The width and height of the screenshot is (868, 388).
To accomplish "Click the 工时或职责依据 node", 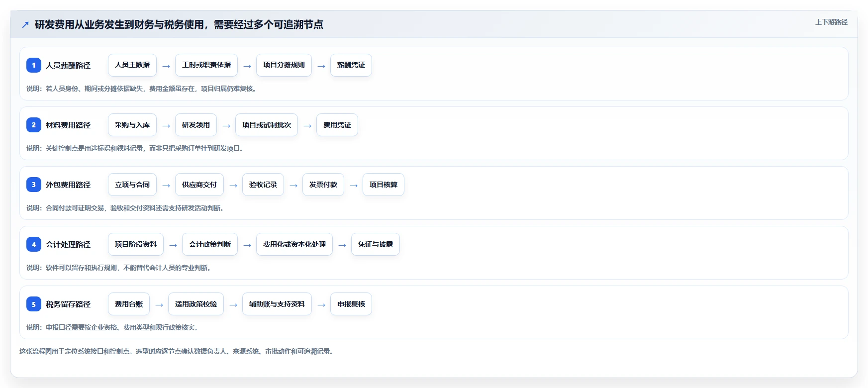I will [x=206, y=65].
